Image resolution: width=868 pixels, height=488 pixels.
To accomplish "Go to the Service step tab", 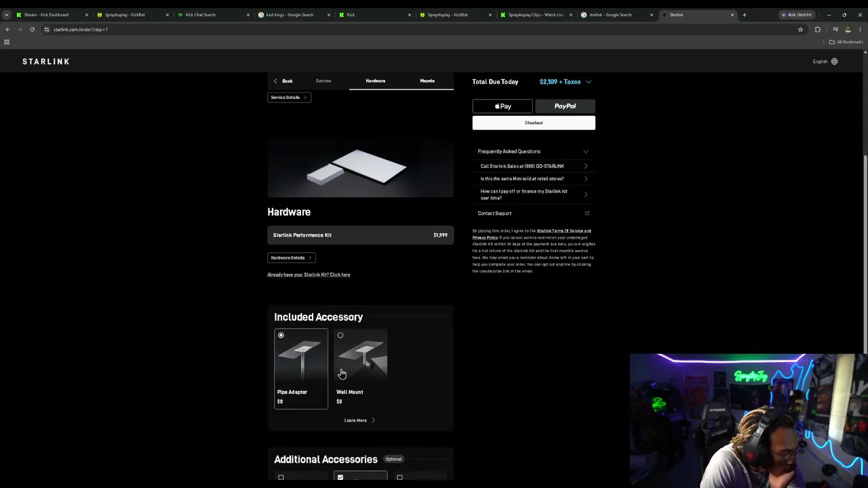I will tap(323, 81).
